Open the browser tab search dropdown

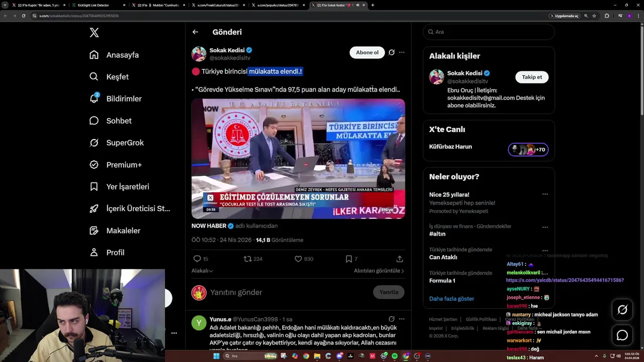(x=6, y=5)
